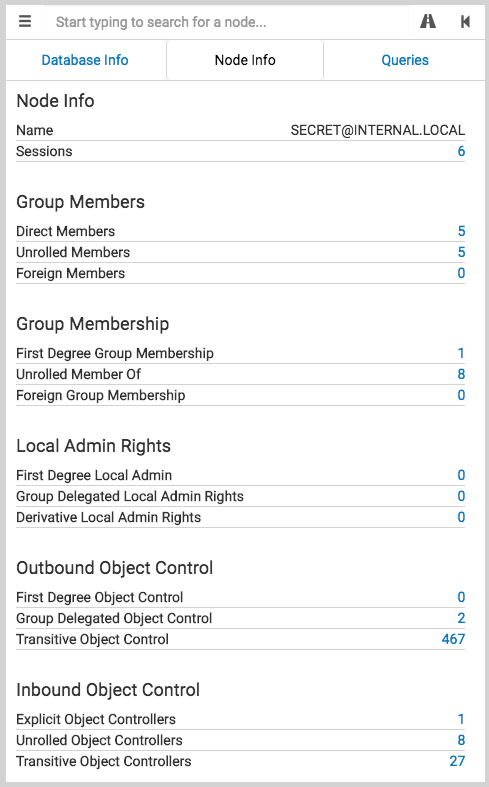Click Group Delegated Object Control value 2
This screenshot has width=489, height=787.
pyautogui.click(x=461, y=618)
